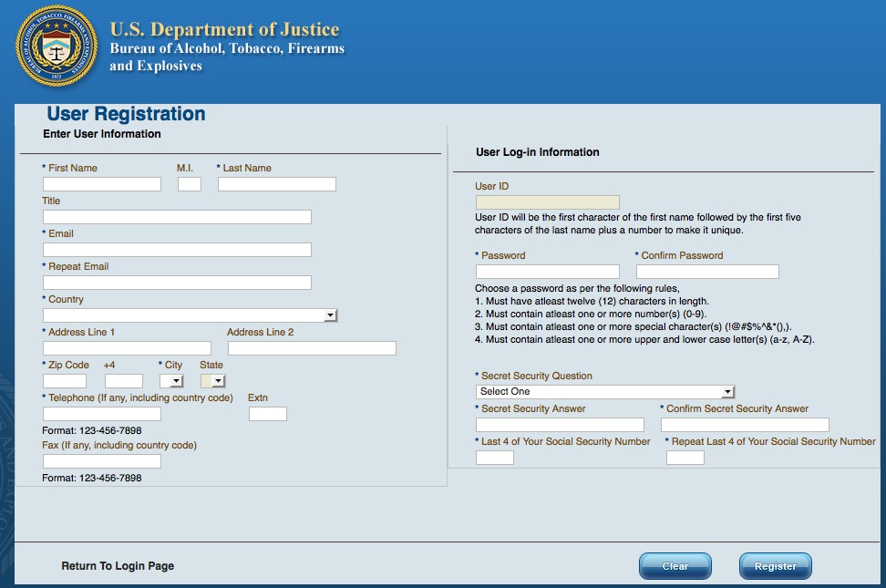Select the Last Name text box
Image resolution: width=886 pixels, height=588 pixels.
pyautogui.click(x=277, y=184)
